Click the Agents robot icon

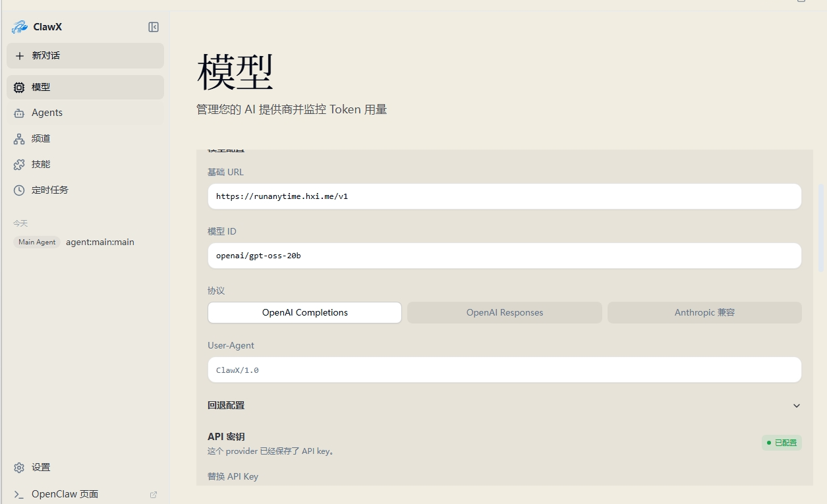19,113
